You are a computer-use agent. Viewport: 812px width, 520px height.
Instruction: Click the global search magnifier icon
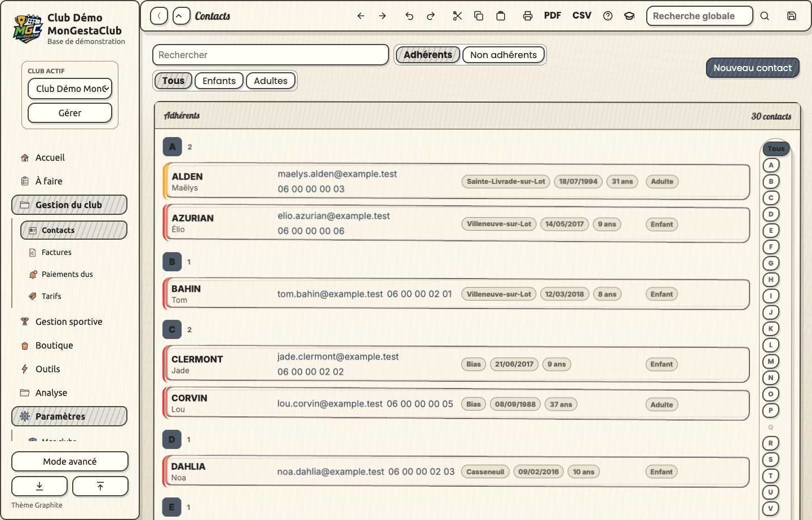click(x=765, y=16)
